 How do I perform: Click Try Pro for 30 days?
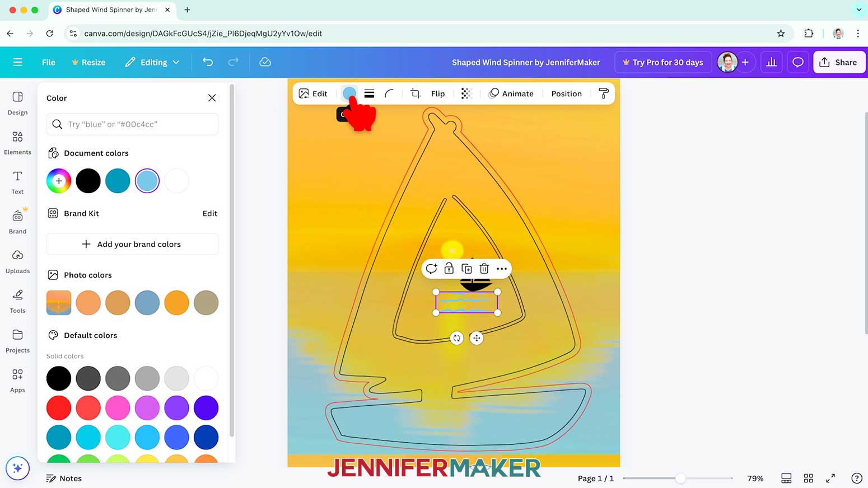[663, 62]
